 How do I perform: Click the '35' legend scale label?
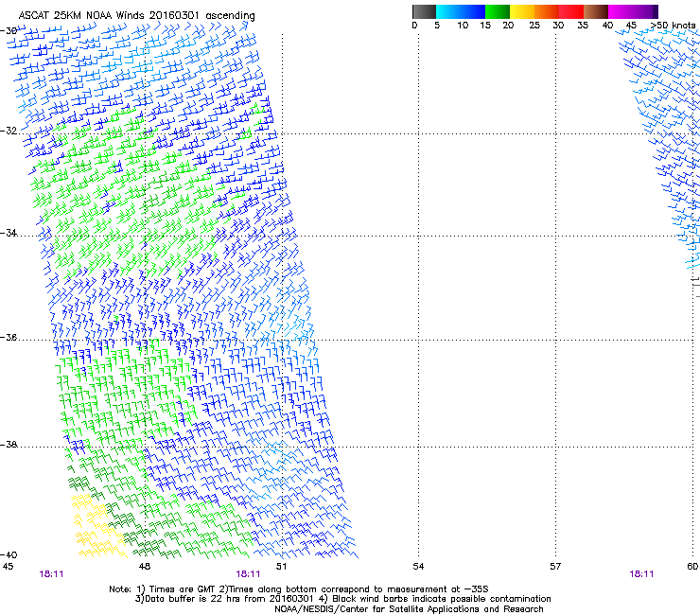[583, 26]
